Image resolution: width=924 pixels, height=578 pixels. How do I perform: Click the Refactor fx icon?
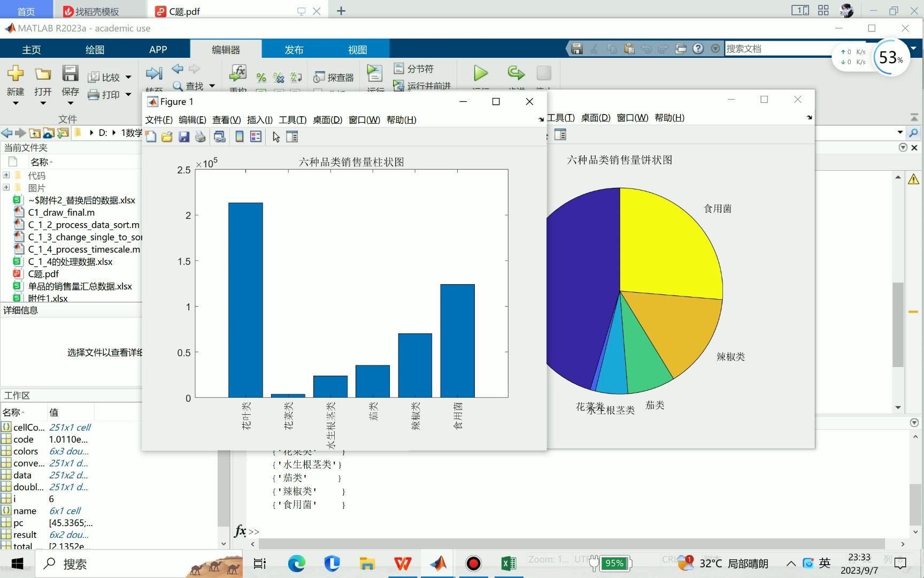pos(237,73)
